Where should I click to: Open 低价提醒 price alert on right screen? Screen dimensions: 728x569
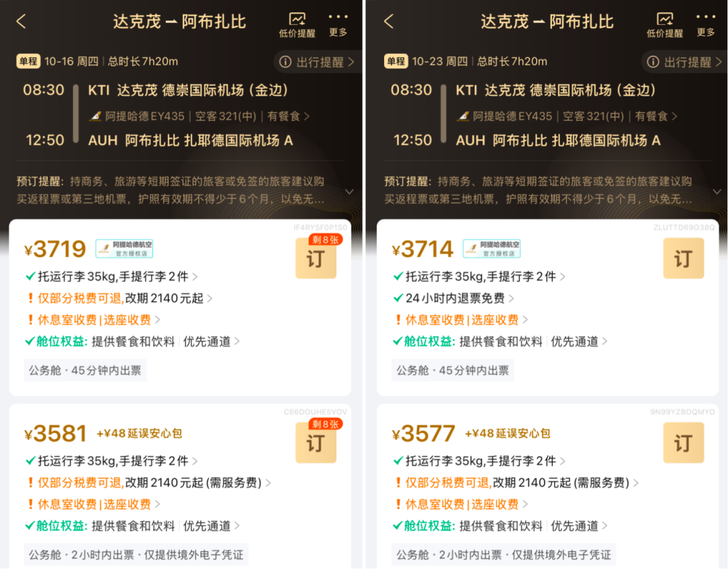[665, 25]
